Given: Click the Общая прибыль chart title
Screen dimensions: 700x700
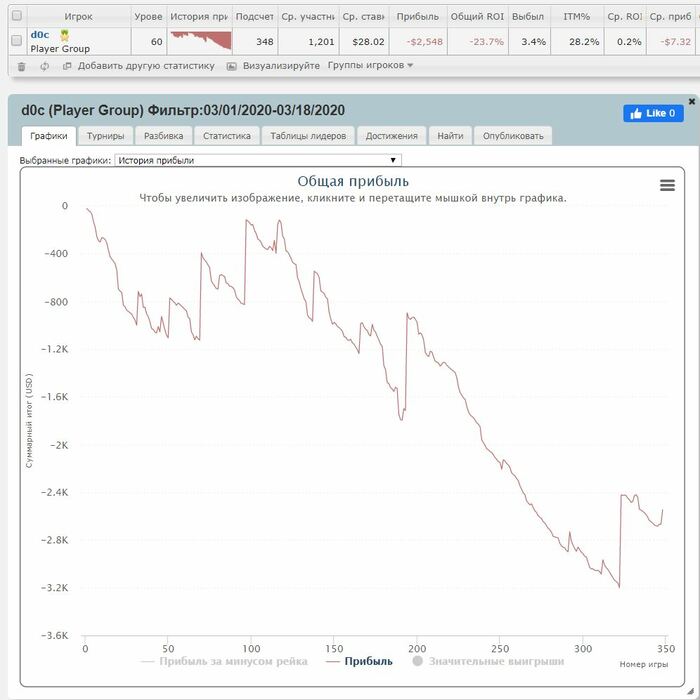Looking at the screenshot, I should pyautogui.click(x=353, y=181).
